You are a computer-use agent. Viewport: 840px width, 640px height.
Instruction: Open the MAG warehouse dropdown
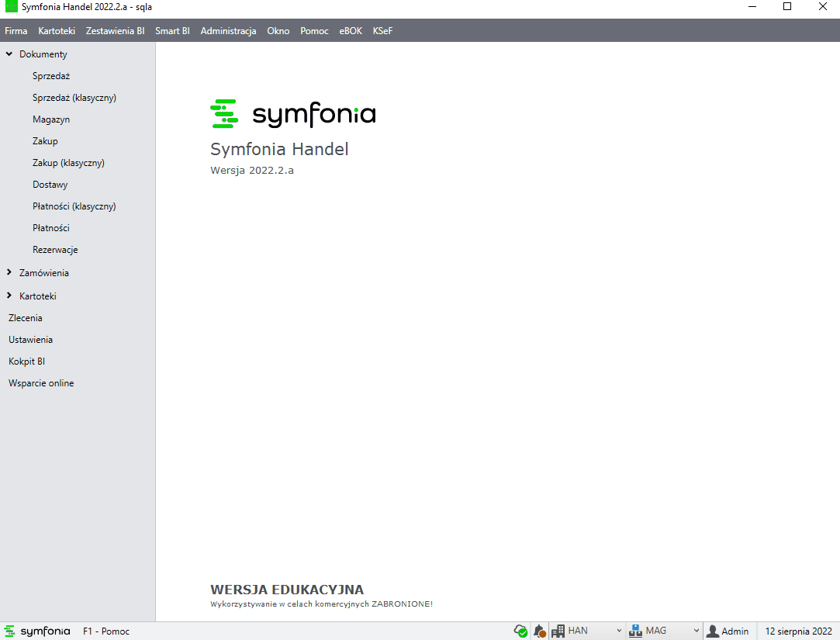(696, 631)
